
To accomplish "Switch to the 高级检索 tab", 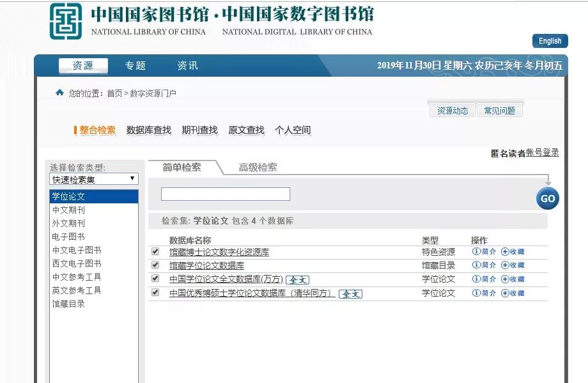I will [258, 168].
